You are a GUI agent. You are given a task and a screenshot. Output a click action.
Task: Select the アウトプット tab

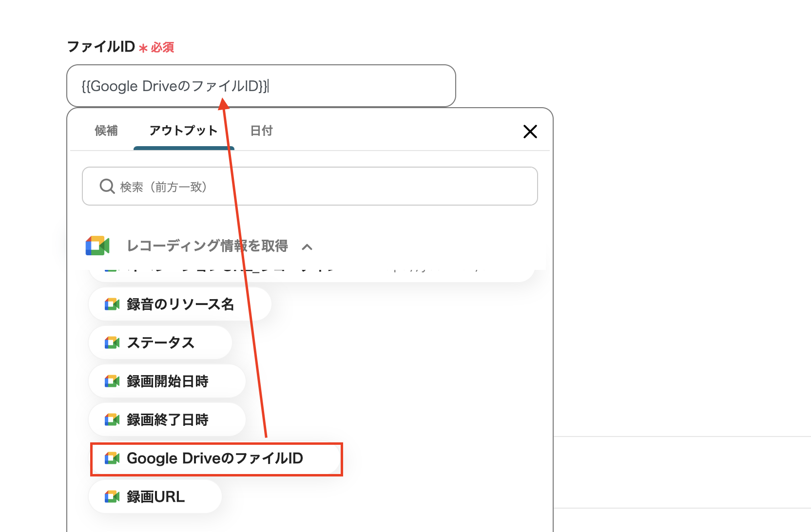184,131
